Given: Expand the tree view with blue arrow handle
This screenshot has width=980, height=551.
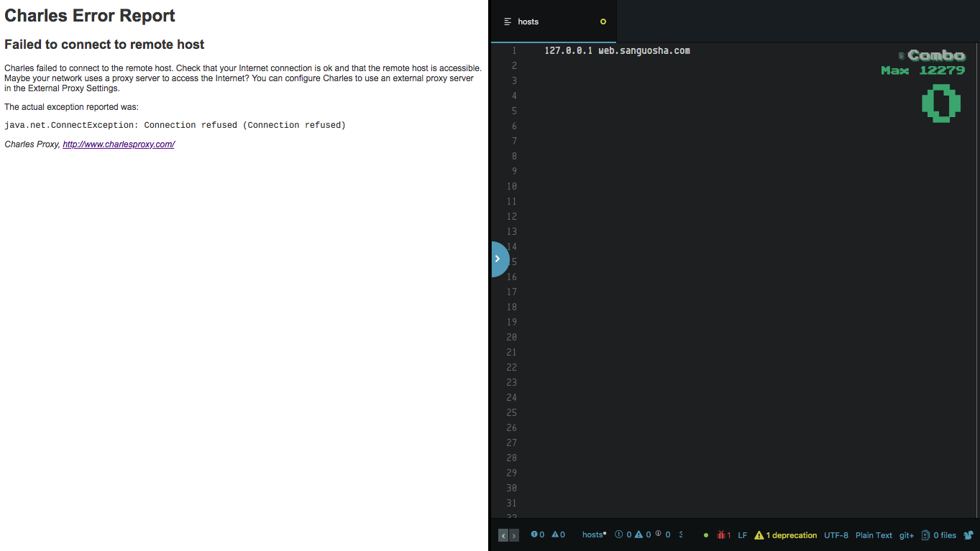Looking at the screenshot, I should click(499, 259).
